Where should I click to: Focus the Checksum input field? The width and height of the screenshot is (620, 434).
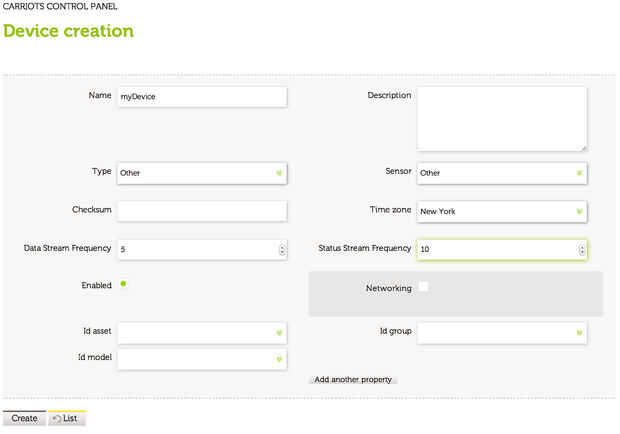pos(202,211)
